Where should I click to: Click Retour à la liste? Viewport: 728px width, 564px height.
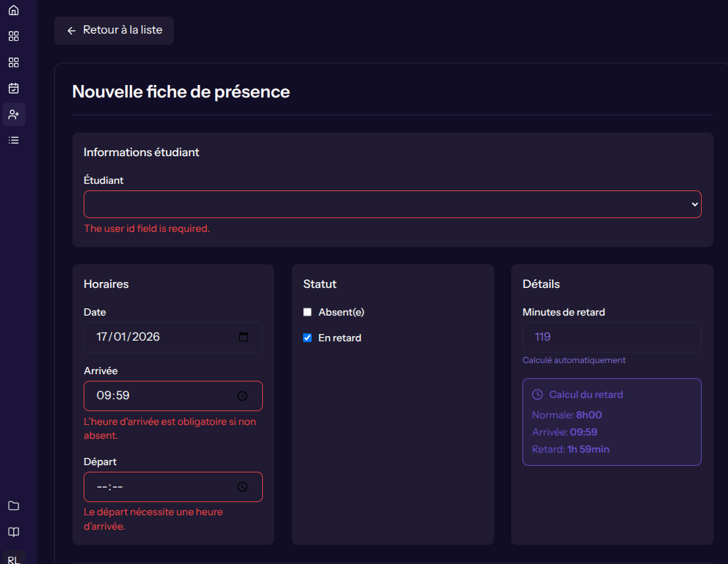point(113,30)
